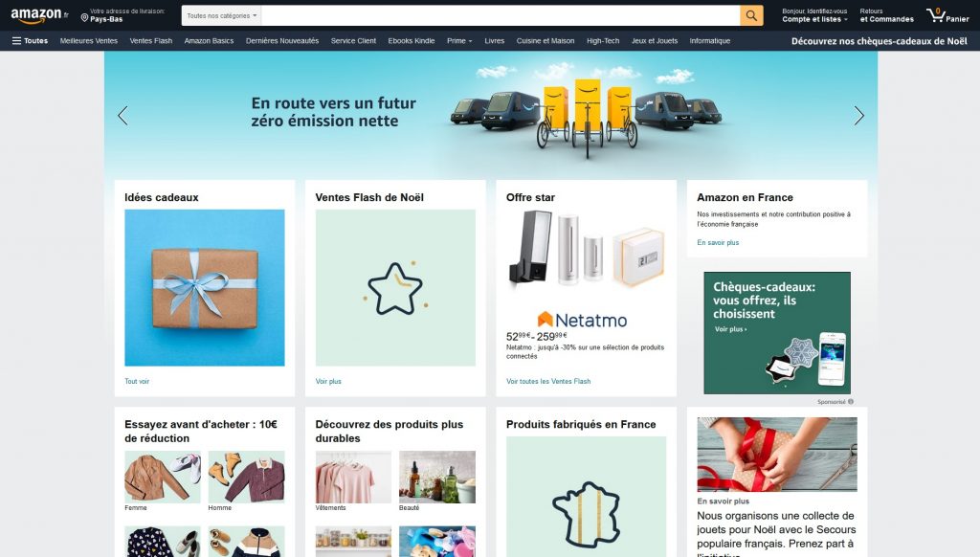
Task: Open Meilleures Ventes in the nav bar
Action: click(89, 40)
